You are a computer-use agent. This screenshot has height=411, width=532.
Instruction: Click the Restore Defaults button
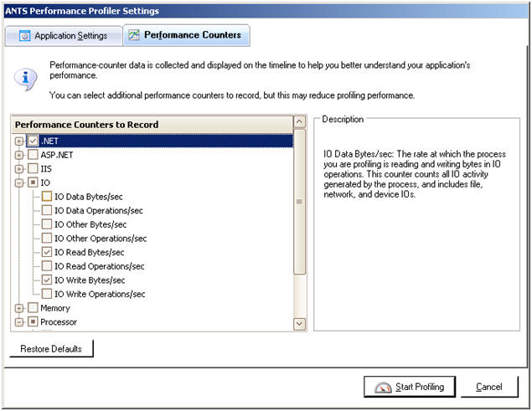pyautogui.click(x=51, y=349)
